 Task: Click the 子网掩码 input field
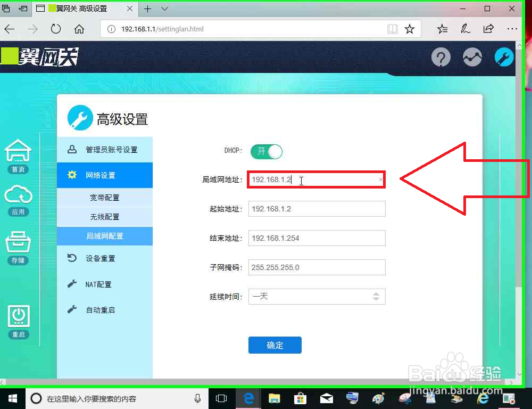(x=317, y=267)
